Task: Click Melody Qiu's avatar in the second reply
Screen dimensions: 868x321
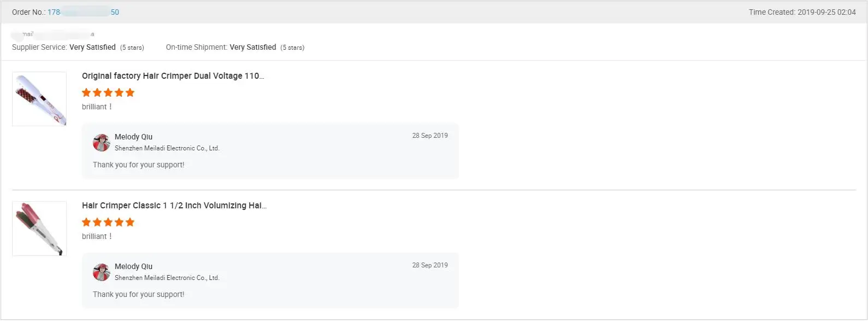Action: [x=102, y=272]
